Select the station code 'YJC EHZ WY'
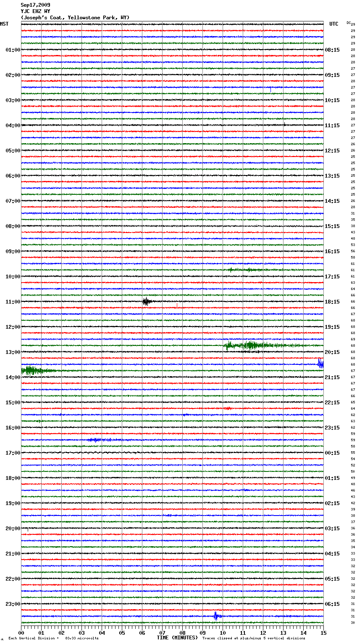 click(x=35, y=11)
